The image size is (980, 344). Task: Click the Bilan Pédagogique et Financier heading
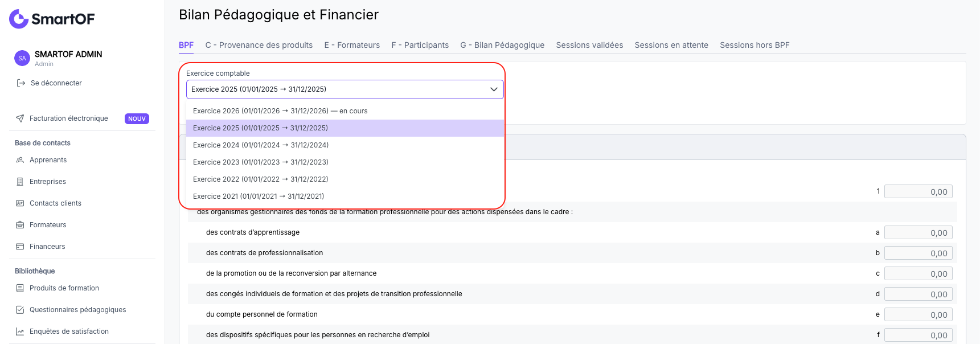[278, 15]
